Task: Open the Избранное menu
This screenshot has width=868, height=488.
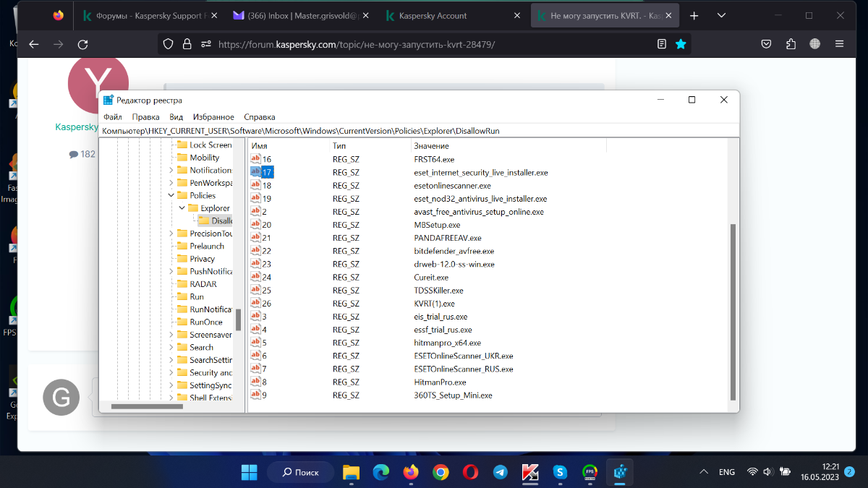Action: pos(213,117)
